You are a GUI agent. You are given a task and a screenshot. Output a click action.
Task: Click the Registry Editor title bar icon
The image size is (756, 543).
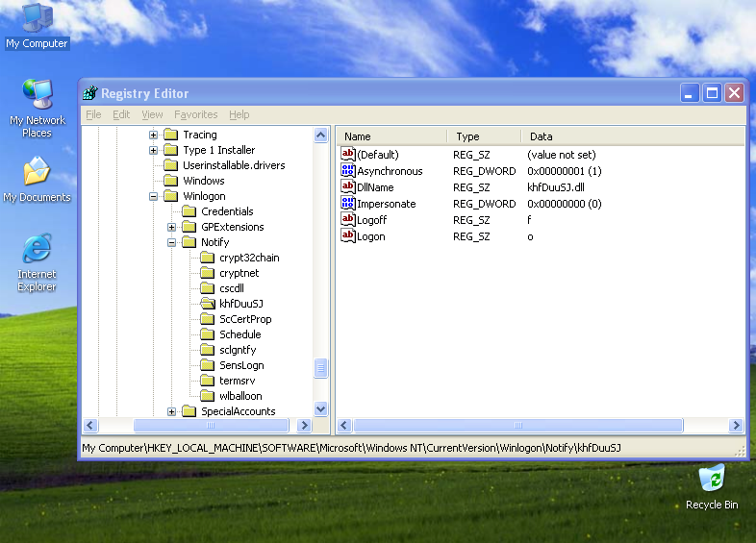click(90, 93)
